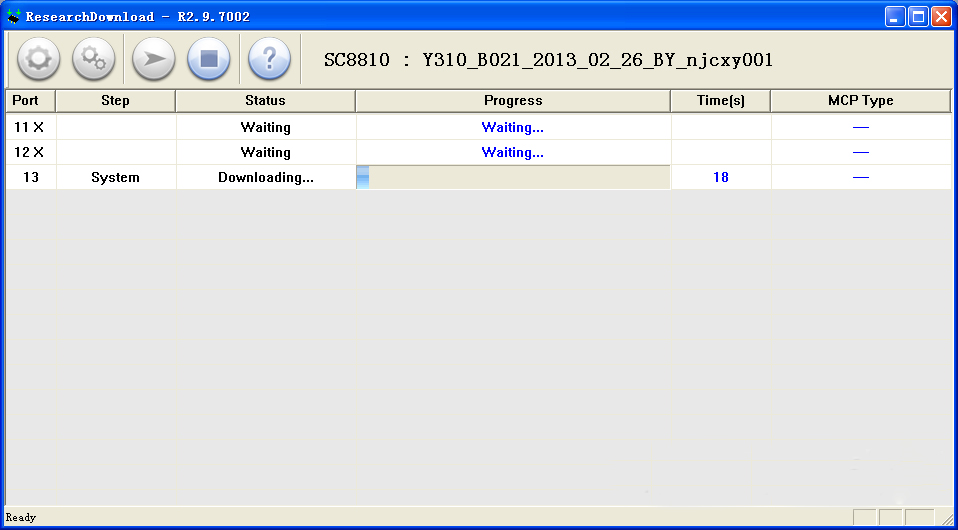
Task: Click the Waiting status of port 12
Action: pyautogui.click(x=266, y=152)
